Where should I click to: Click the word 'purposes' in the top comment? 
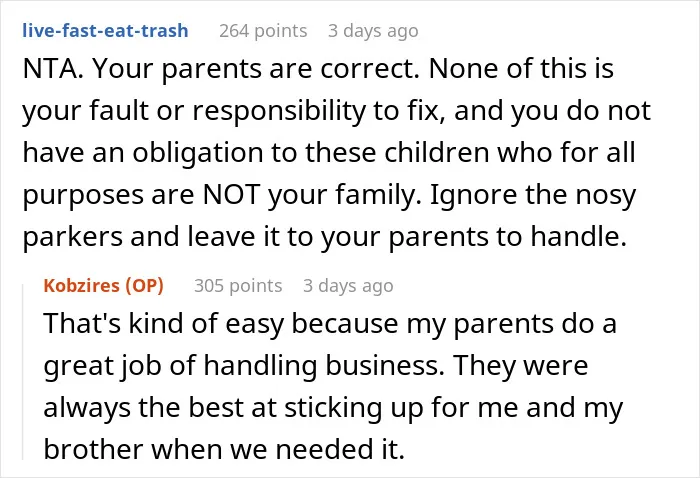click(x=83, y=196)
